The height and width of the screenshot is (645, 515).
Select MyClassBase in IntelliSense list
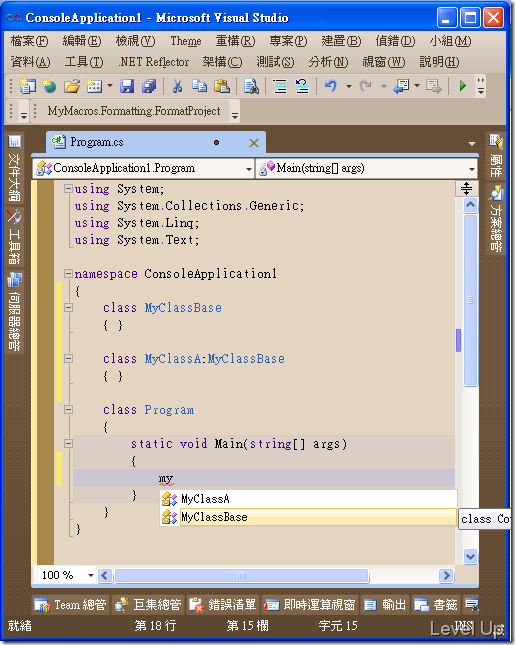pos(309,517)
